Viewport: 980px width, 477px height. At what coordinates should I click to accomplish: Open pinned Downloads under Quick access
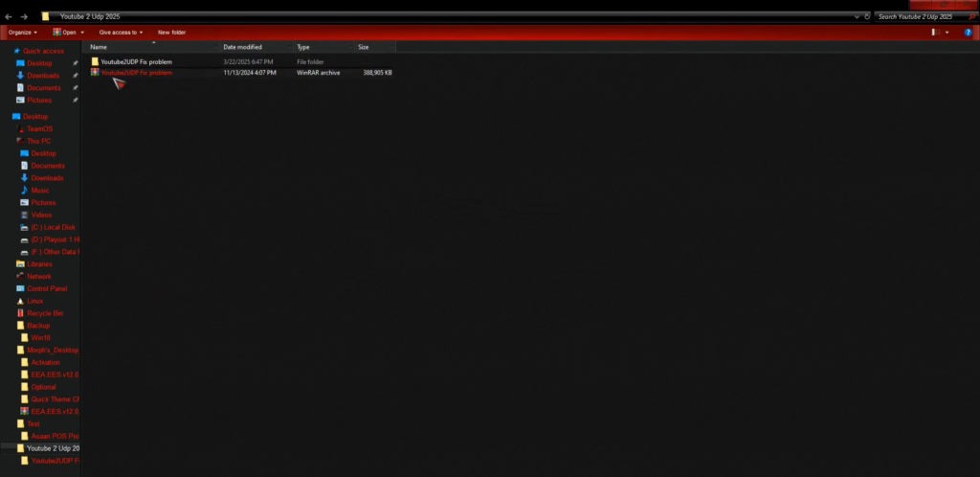[x=42, y=76]
